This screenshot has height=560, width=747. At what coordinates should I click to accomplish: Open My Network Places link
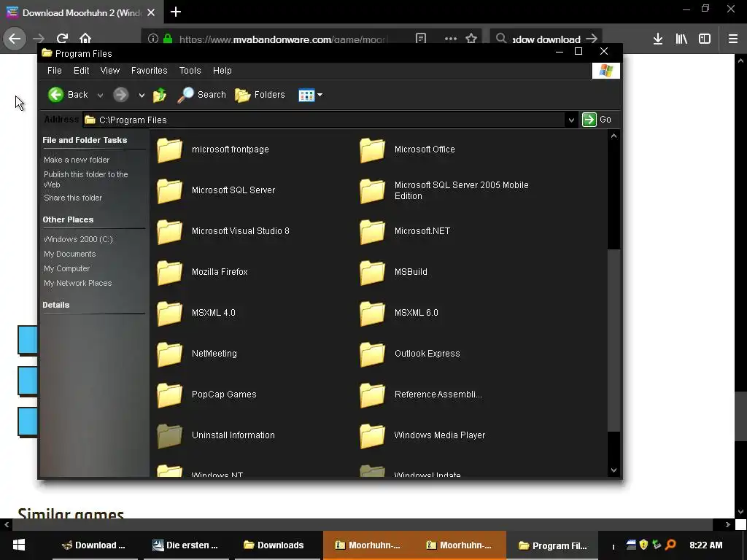(77, 283)
